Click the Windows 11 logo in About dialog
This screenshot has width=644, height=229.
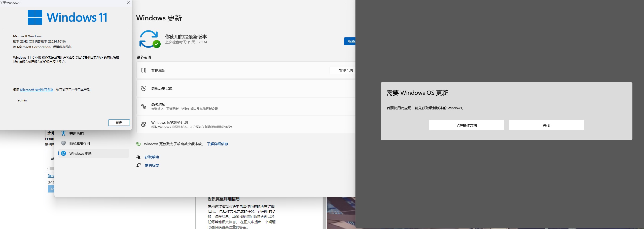pos(67,17)
